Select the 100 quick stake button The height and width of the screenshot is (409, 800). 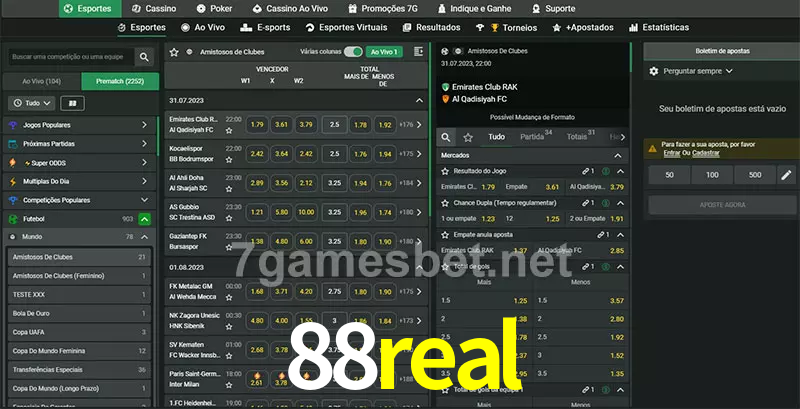click(x=711, y=175)
